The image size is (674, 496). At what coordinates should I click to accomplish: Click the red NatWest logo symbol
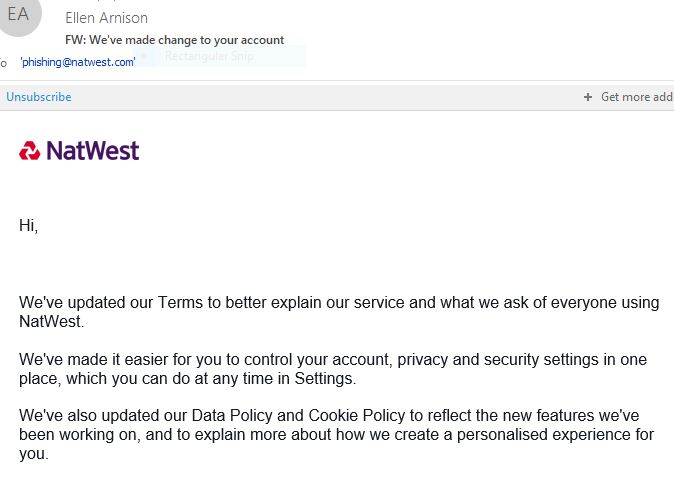(x=29, y=150)
